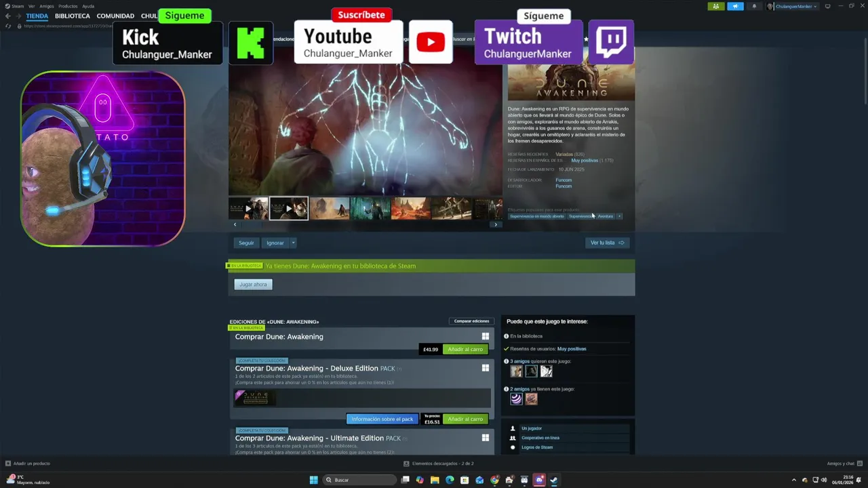
Task: Add Dune: Awakening £41.99 to cart
Action: pos(465,349)
